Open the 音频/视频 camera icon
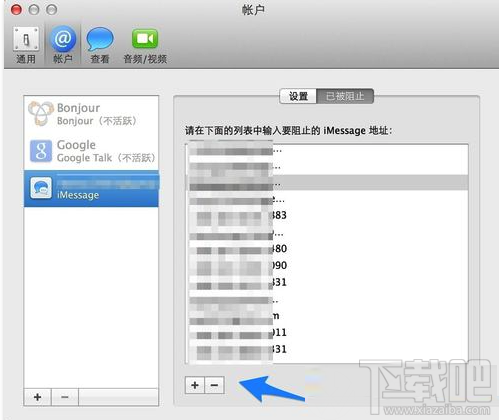 click(x=145, y=39)
